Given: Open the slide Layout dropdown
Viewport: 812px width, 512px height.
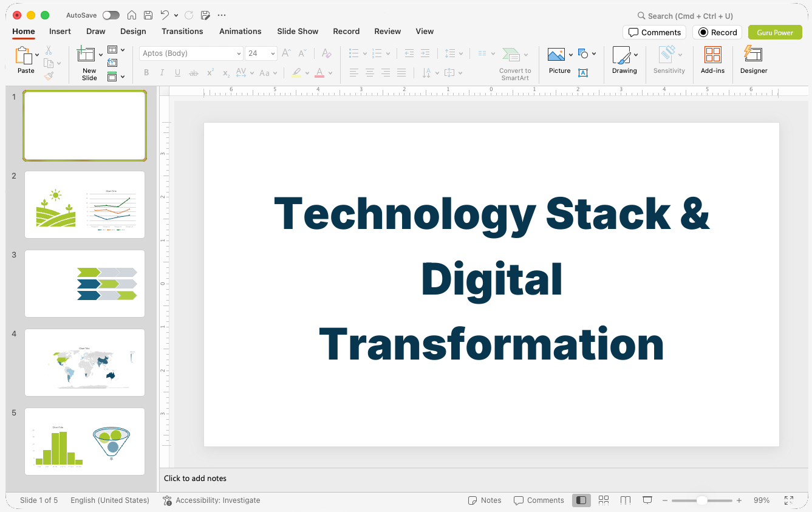Looking at the screenshot, I should pyautogui.click(x=115, y=50).
